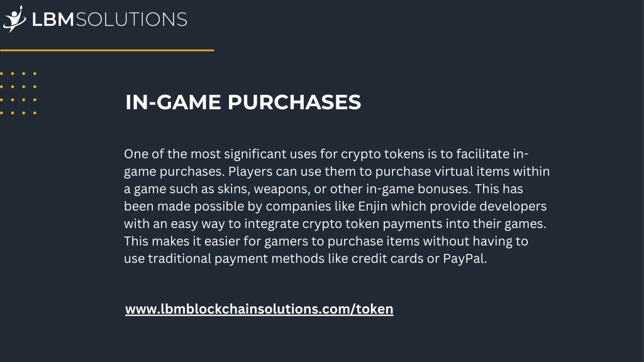Click the word PayPal in the paragraph
644x362 pixels.
click(x=465, y=258)
